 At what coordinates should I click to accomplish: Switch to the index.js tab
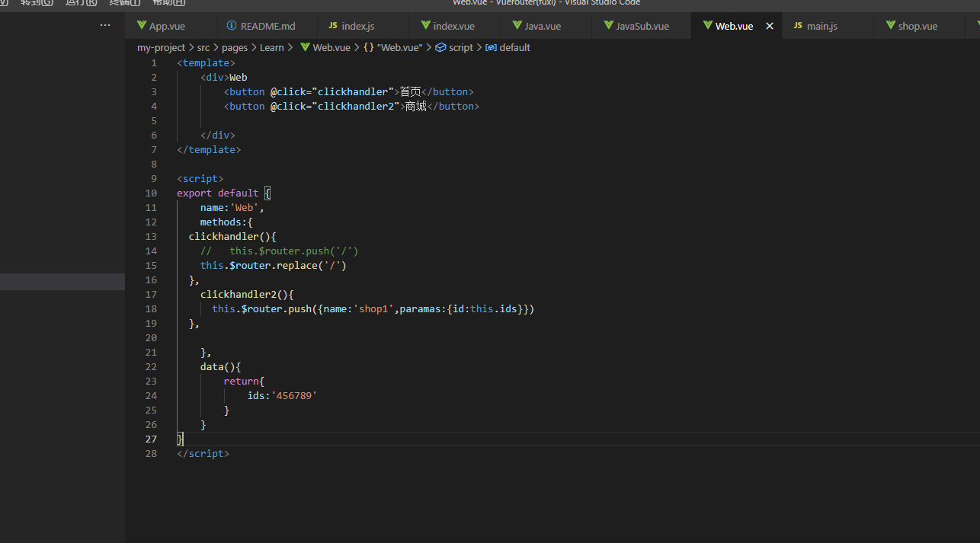(363, 26)
